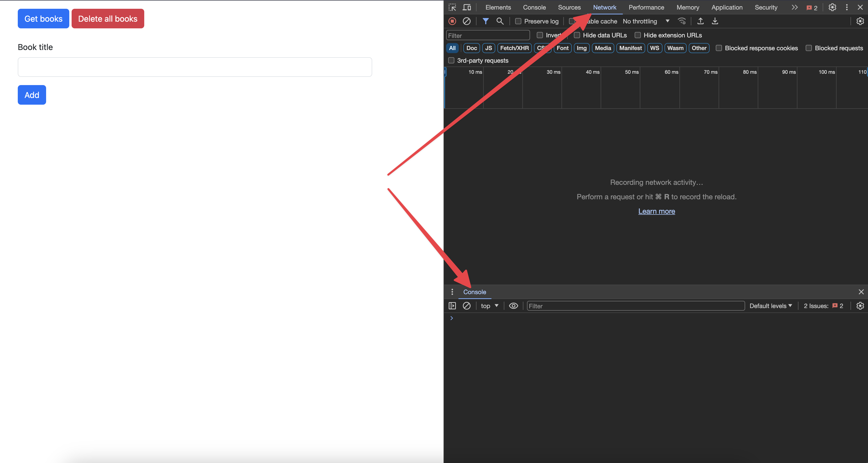The height and width of the screenshot is (463, 868).
Task: Stop recording the network log
Action: point(452,21)
